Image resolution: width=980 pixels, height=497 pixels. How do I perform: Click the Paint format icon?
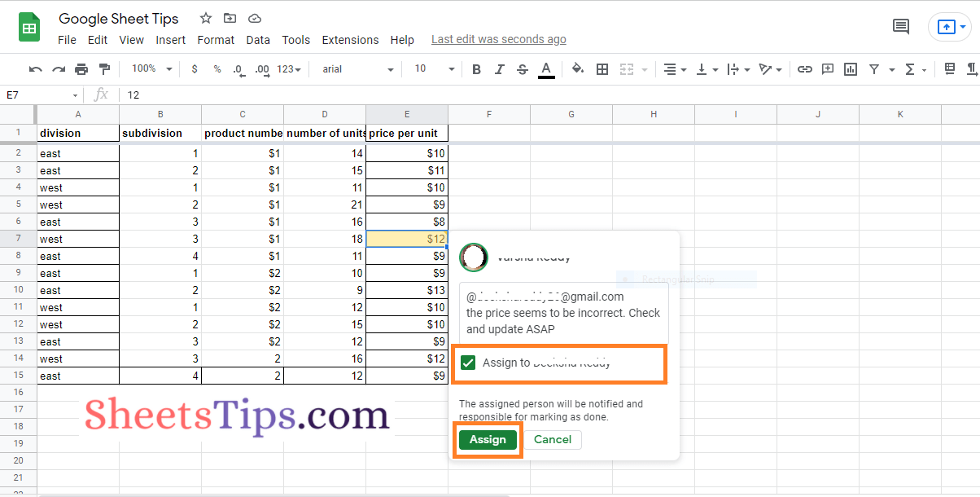103,68
